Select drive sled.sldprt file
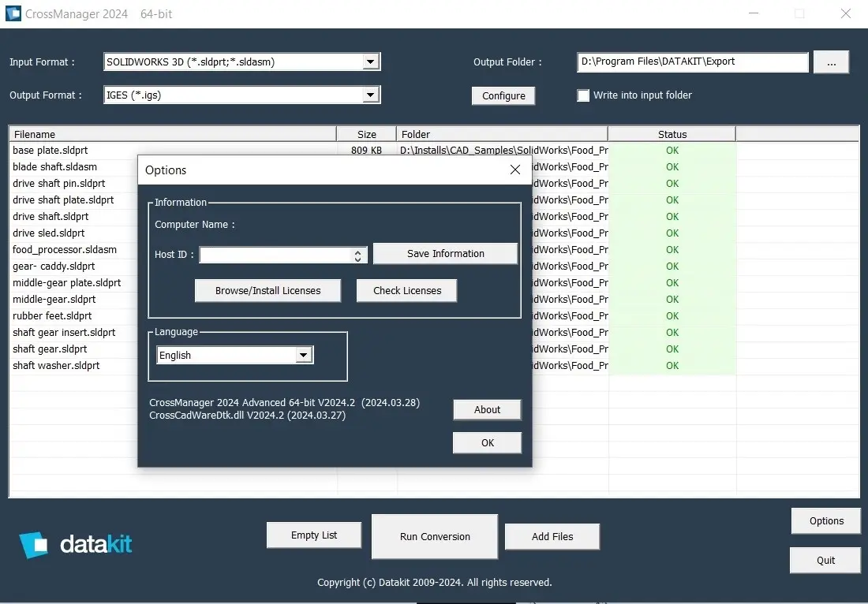Image resolution: width=868 pixels, height=604 pixels. 49,233
